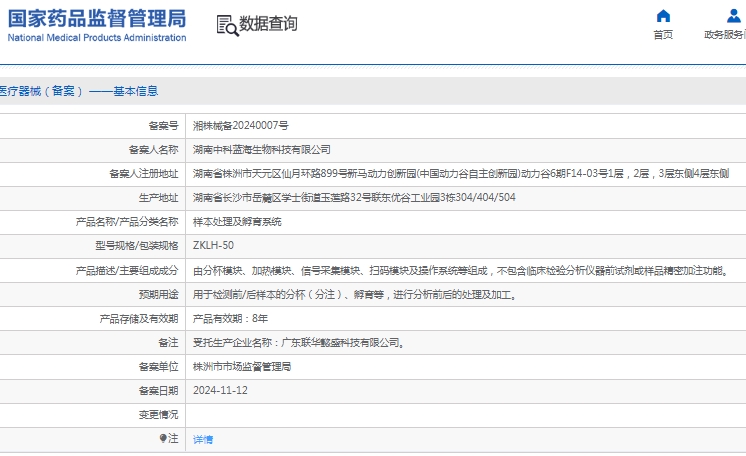
Task: Click the 备案人名称 row label
Action: click(153, 150)
